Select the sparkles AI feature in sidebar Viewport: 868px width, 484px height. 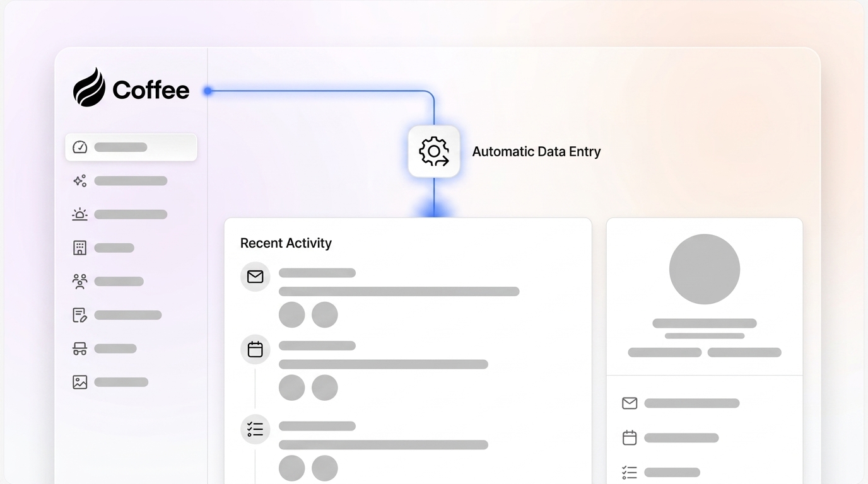[x=79, y=180]
